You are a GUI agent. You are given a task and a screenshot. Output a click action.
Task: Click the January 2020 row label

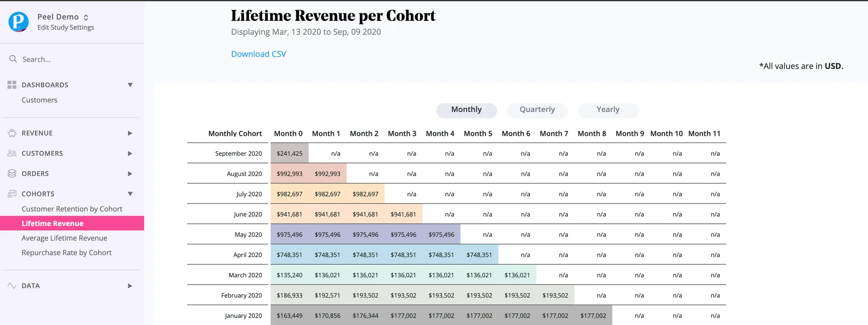(x=243, y=316)
